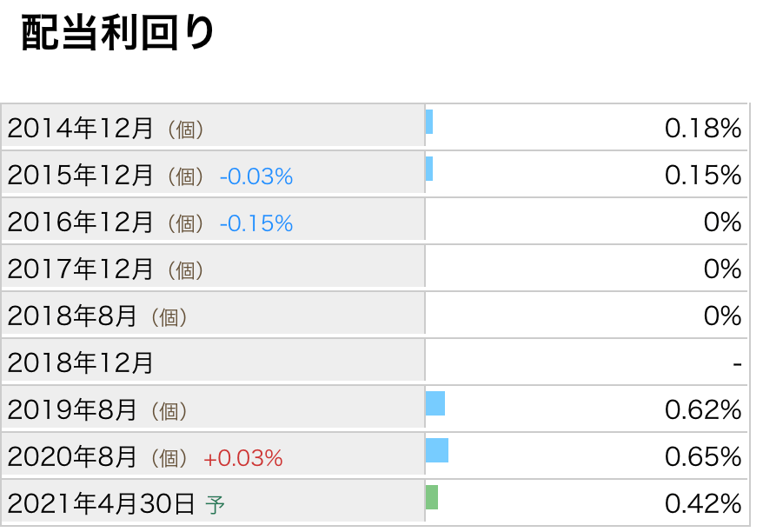The height and width of the screenshot is (532, 763).
Task: Click the 配当利回り heading
Action: [x=117, y=34]
